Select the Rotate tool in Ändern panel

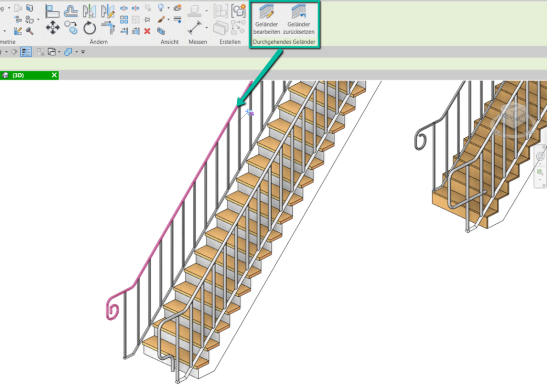coord(89,28)
